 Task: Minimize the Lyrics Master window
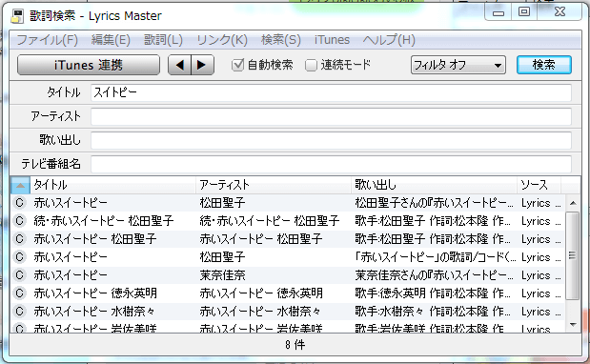[498, 12]
